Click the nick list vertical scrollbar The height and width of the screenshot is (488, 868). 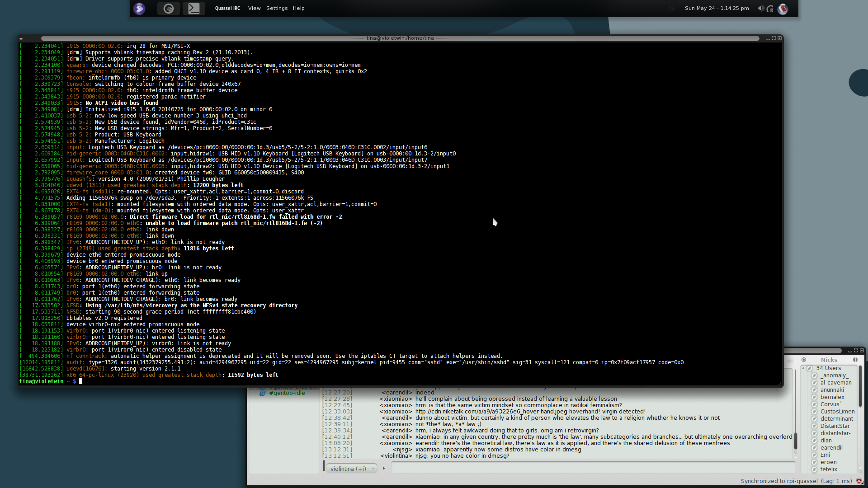tap(860, 386)
